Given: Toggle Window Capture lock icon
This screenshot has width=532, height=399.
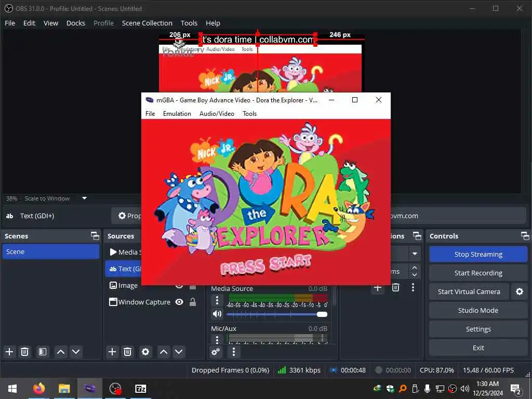Looking at the screenshot, I should pos(193,302).
